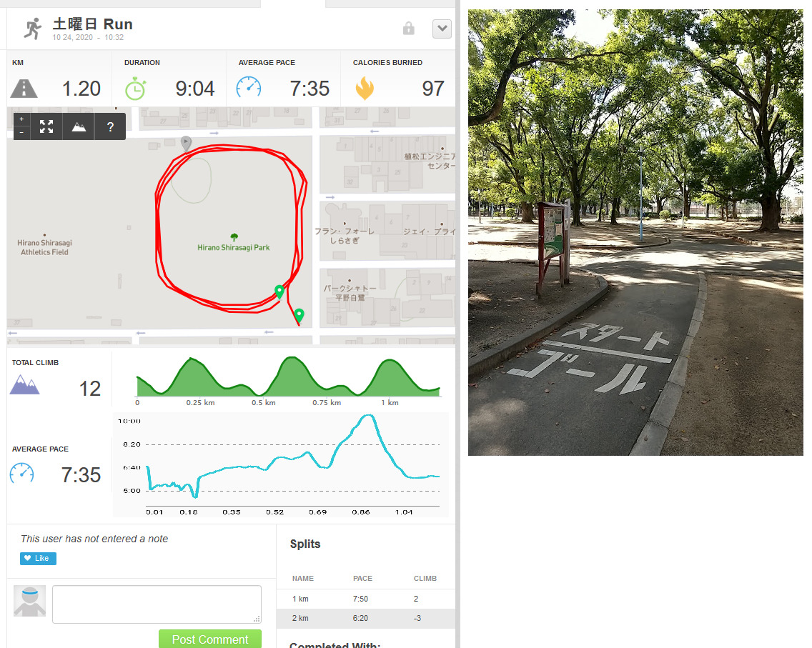Click the gray start marker on route
This screenshot has width=812, height=648.
click(186, 143)
